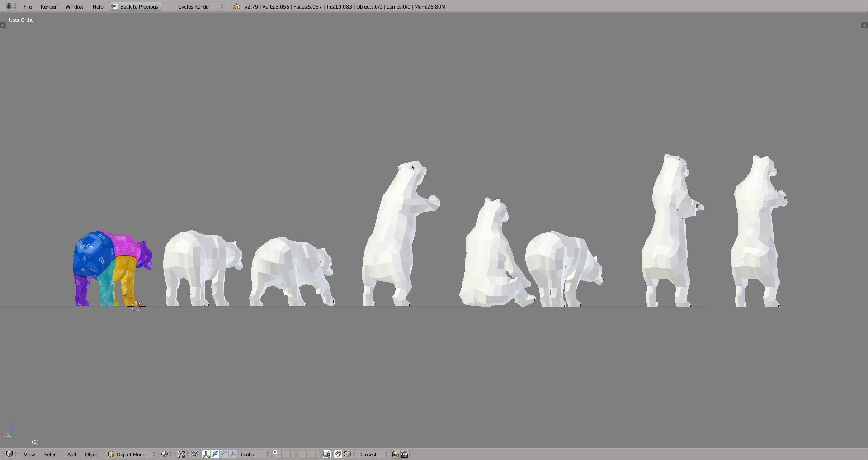Click the version and scene statistics text
This screenshot has height=460, width=868.
click(x=344, y=7)
